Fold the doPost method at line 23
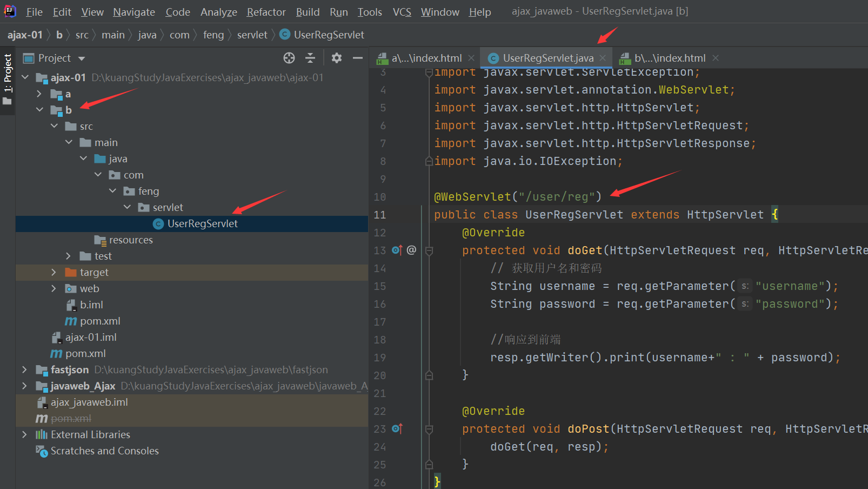The height and width of the screenshot is (489, 868). click(429, 429)
